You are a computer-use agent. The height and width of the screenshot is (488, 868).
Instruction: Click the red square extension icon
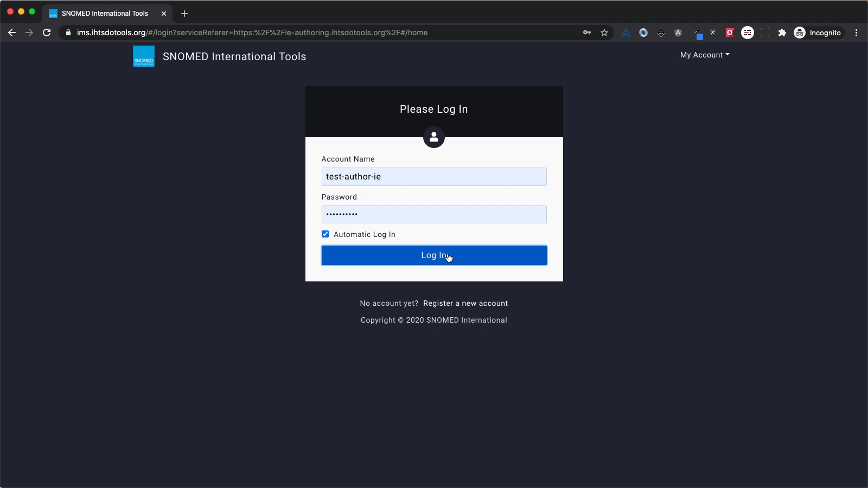coord(730,33)
